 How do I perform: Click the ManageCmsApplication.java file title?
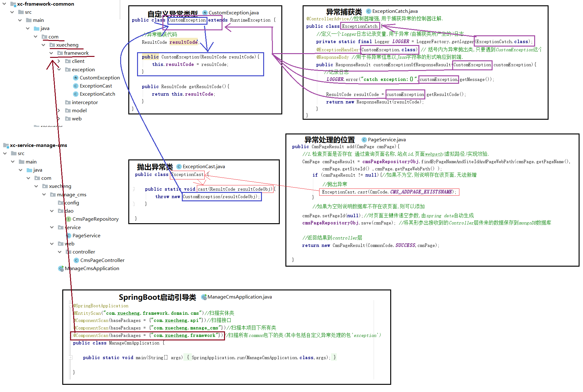(240, 297)
